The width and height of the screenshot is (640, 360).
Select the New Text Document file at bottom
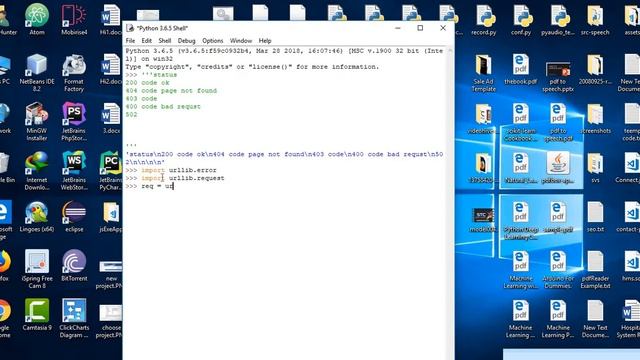coord(595,318)
